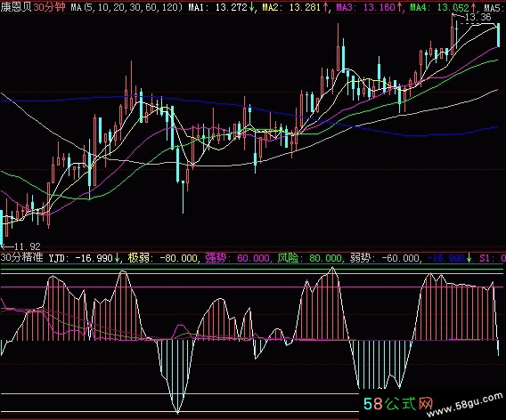Click the red up arrow after MA2

(325, 7)
